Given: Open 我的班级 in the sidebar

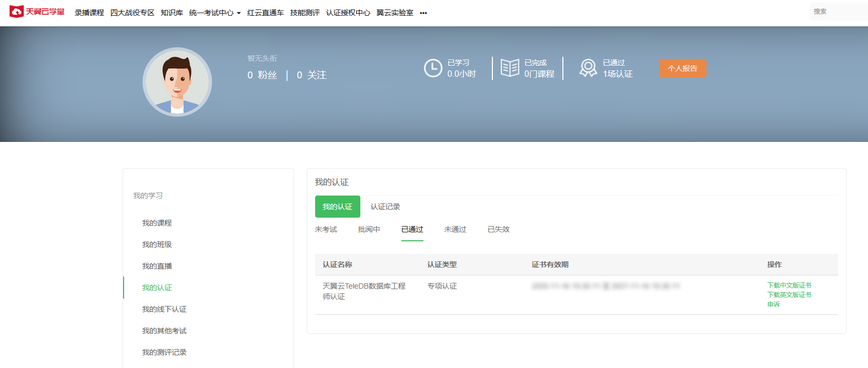Looking at the screenshot, I should 157,244.
